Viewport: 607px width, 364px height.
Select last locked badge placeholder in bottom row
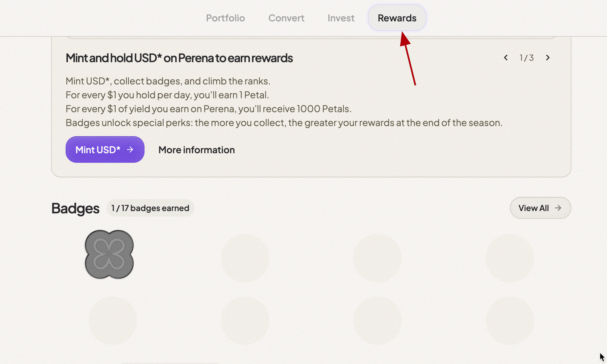(510, 320)
